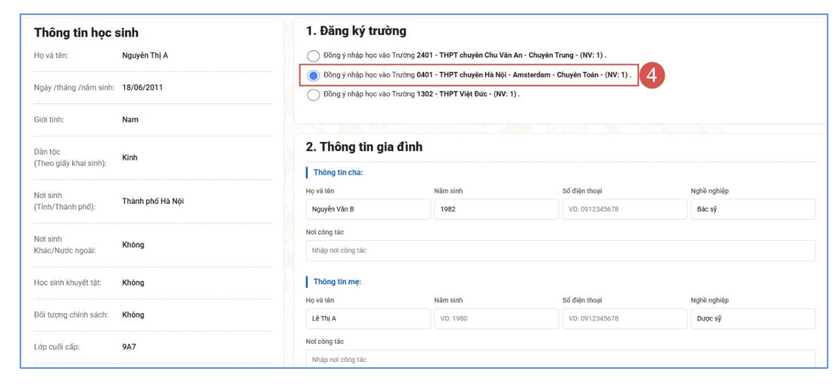This screenshot has height=392, width=840.
Task: Select the 1302 THPT Việt Đức radio
Action: (x=313, y=95)
